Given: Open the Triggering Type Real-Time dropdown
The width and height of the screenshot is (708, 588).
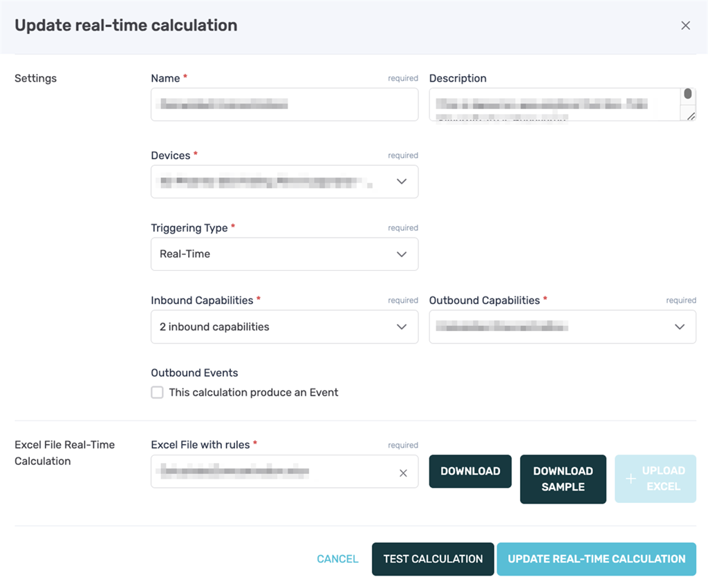Looking at the screenshot, I should (284, 254).
